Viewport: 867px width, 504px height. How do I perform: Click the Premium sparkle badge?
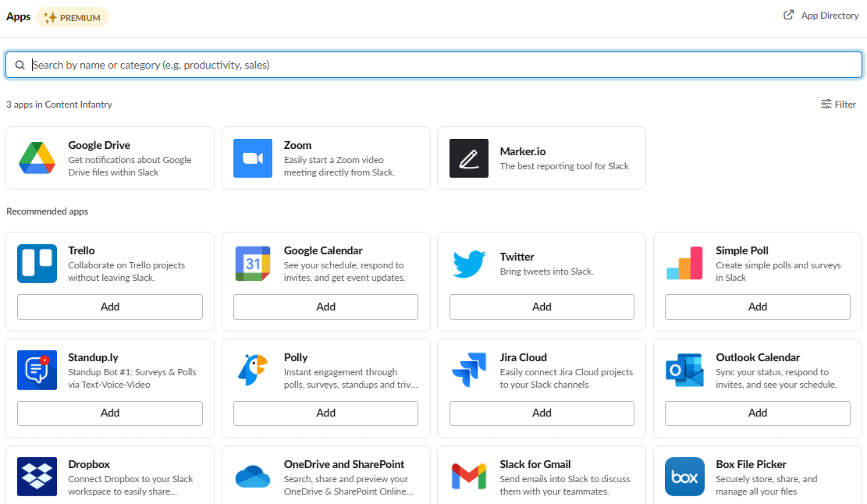pos(73,18)
